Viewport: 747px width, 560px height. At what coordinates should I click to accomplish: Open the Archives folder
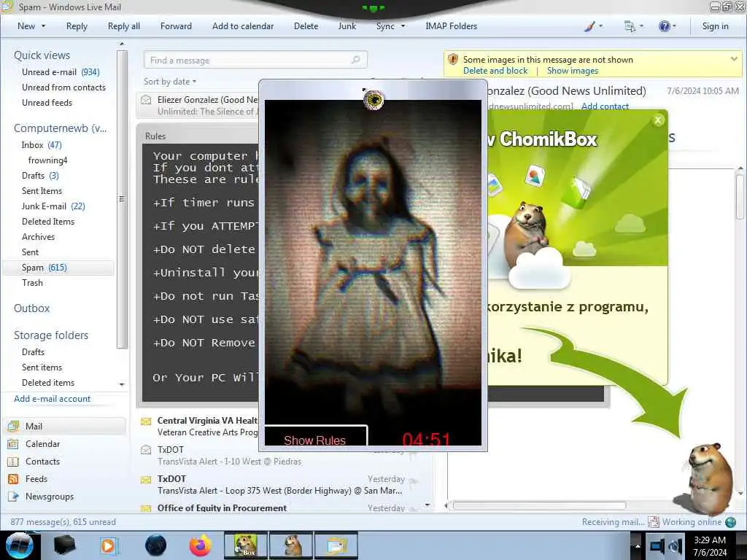click(38, 237)
